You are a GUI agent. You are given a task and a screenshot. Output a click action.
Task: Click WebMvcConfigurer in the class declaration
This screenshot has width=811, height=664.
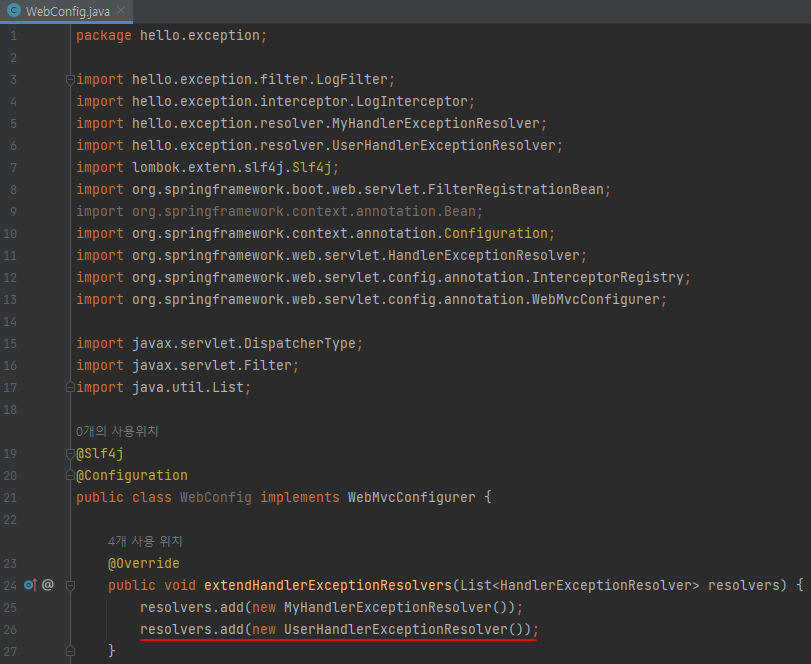click(412, 497)
